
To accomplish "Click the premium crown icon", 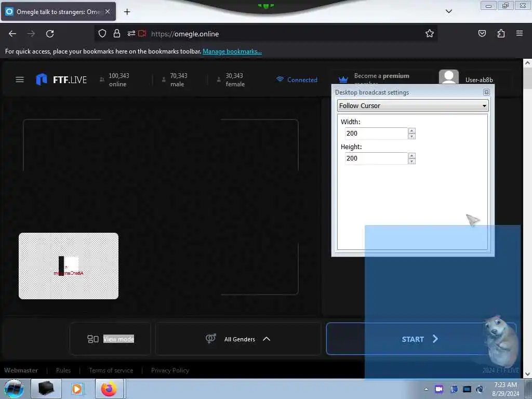I will tap(343, 79).
